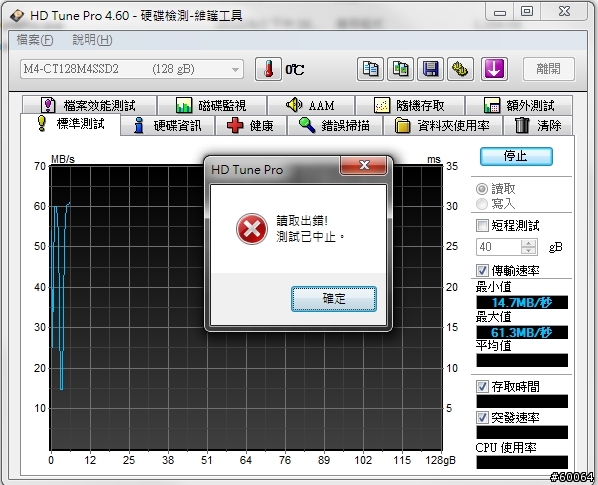Toggle the 存取時間 checkbox

[x=482, y=387]
